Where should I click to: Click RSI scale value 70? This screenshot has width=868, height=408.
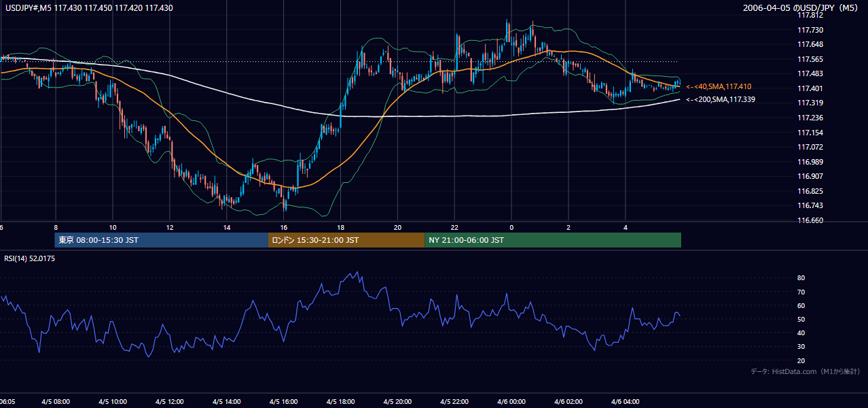point(801,292)
